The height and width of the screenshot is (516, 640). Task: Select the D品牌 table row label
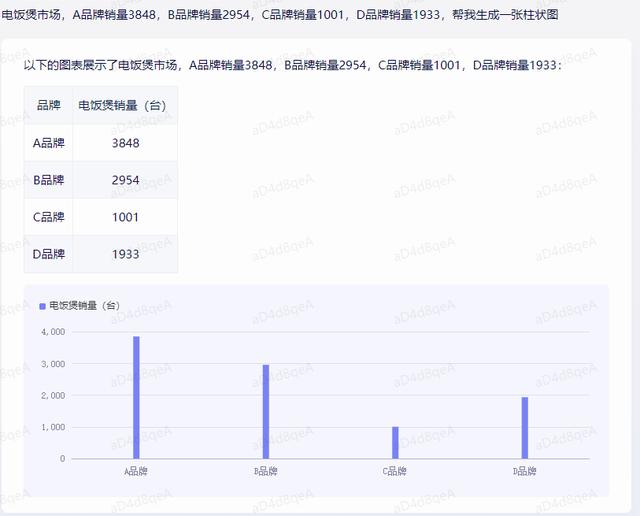tap(49, 254)
